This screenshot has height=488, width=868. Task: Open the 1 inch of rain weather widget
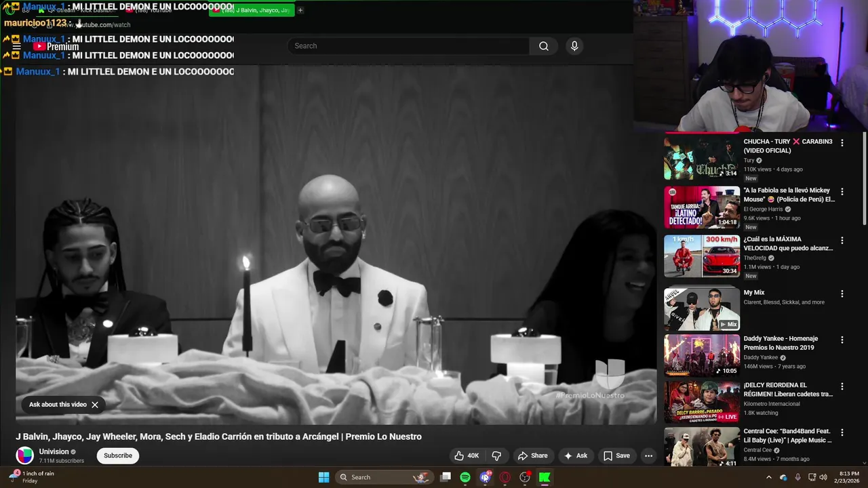coord(31,477)
